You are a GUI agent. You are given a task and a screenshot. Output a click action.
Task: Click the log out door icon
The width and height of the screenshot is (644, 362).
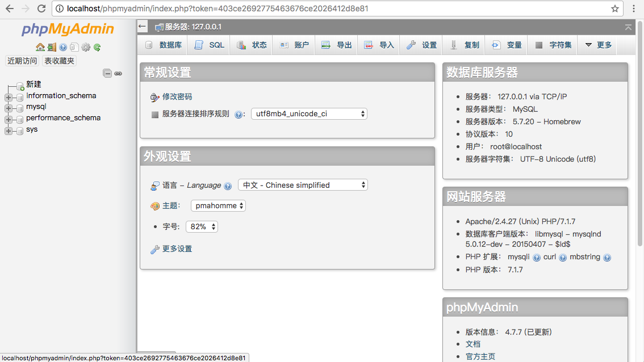52,47
